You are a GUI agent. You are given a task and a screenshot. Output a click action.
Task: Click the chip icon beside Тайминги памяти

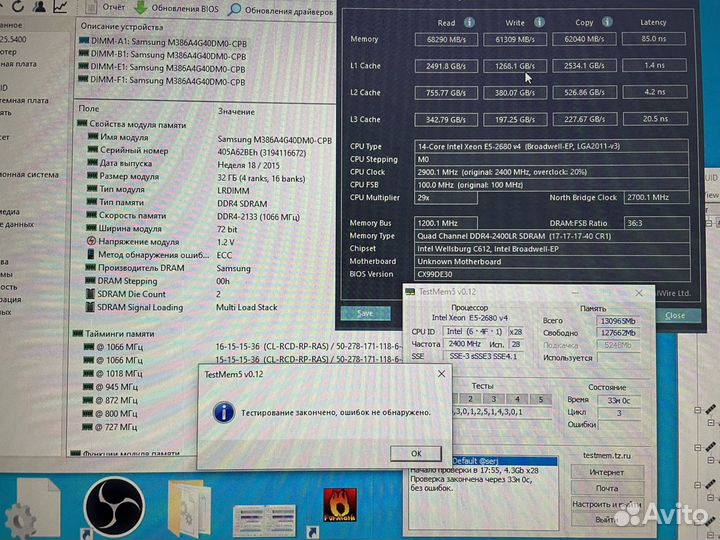[x=78, y=333]
